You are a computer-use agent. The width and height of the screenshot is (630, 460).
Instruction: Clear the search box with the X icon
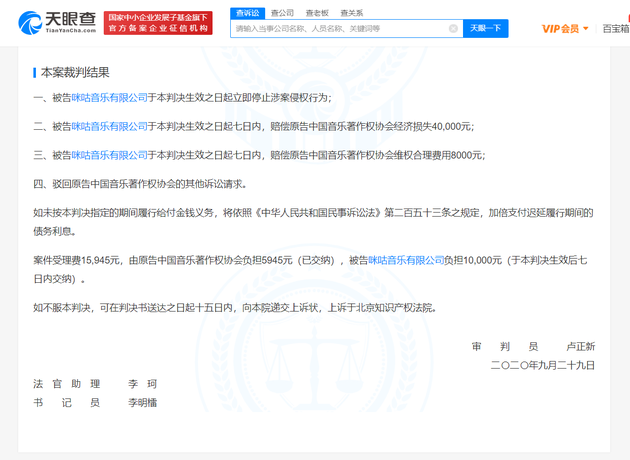453,29
